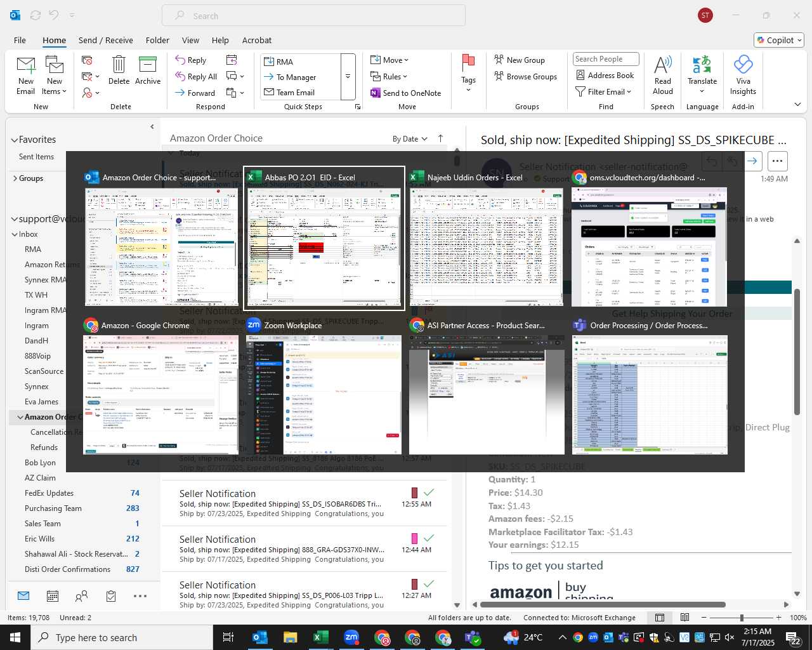Select the Team Email quick step
The height and width of the screenshot is (650, 812).
click(x=301, y=93)
